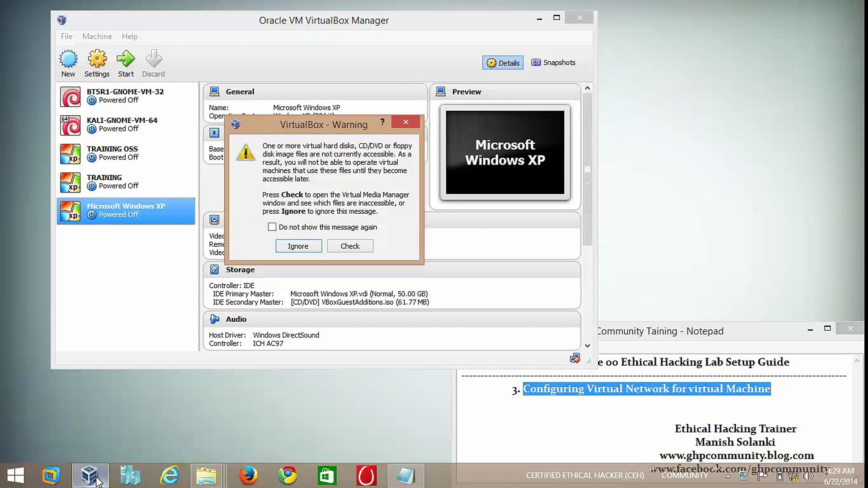Image resolution: width=868 pixels, height=488 pixels.
Task: Click the Ignore button in the warning
Action: (x=298, y=246)
